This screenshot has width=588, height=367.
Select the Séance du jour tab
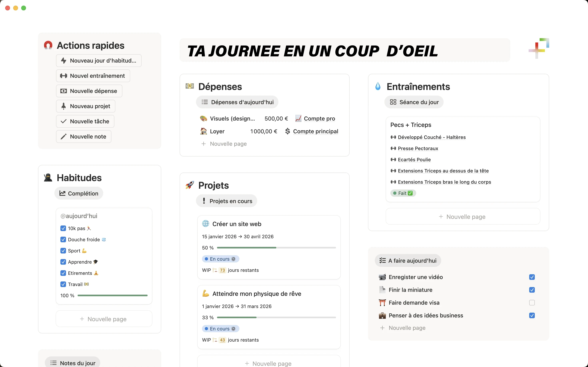point(414,102)
